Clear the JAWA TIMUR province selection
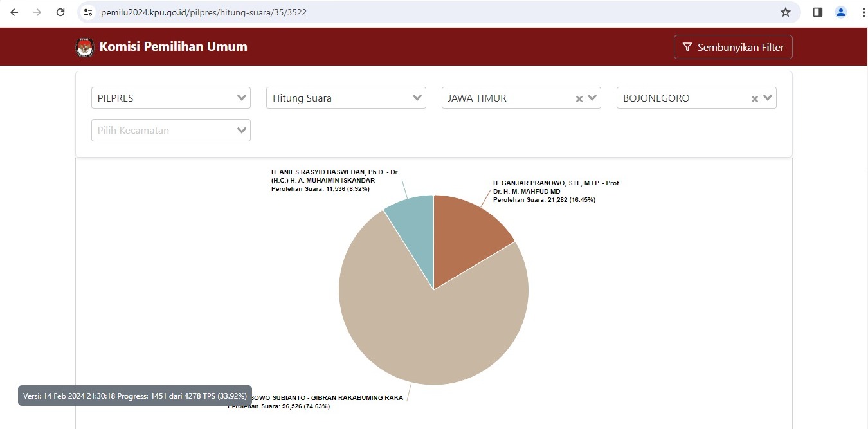 click(579, 98)
